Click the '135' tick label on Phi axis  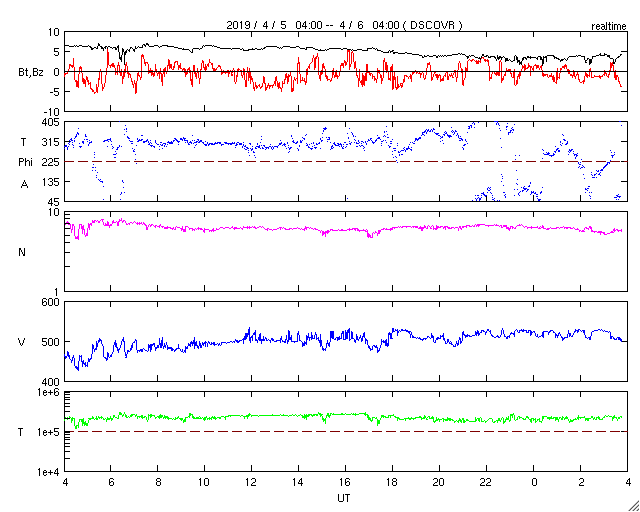tap(52, 182)
